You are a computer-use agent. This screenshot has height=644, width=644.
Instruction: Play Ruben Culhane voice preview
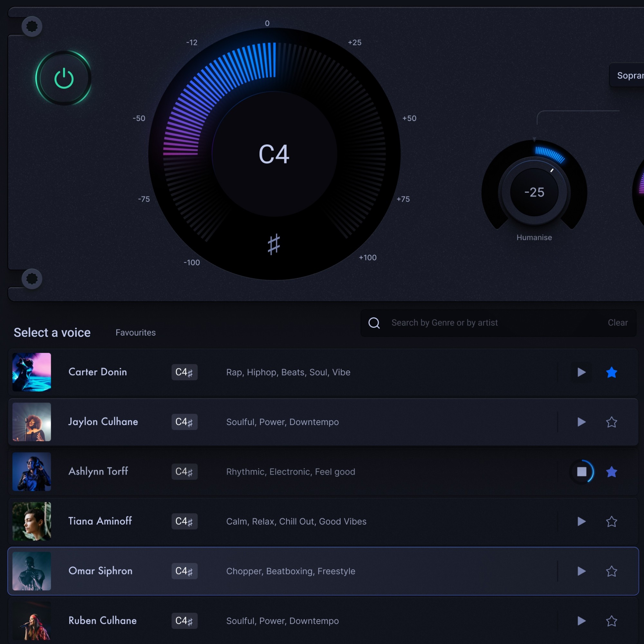(x=581, y=620)
